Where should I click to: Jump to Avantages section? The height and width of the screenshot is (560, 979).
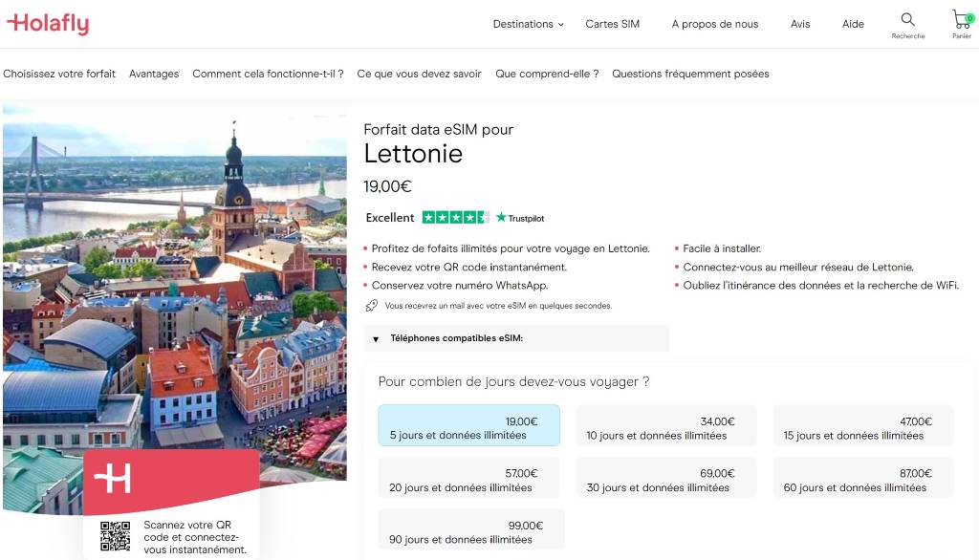pos(154,74)
